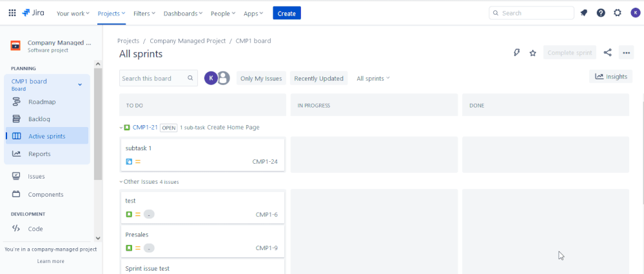Click the subtask type icon on subtask 1 card

point(129,162)
